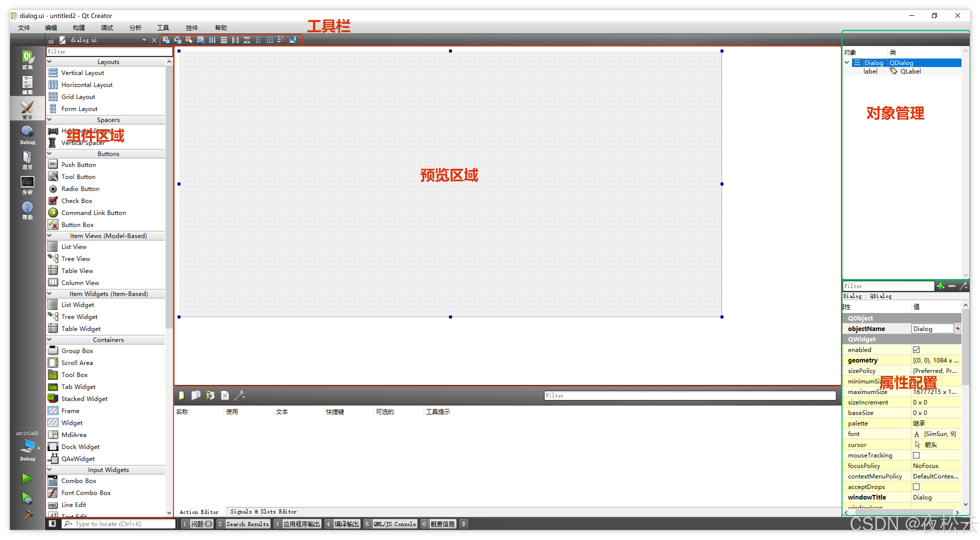
Task: Open the Search Results pane button
Action: 247,524
